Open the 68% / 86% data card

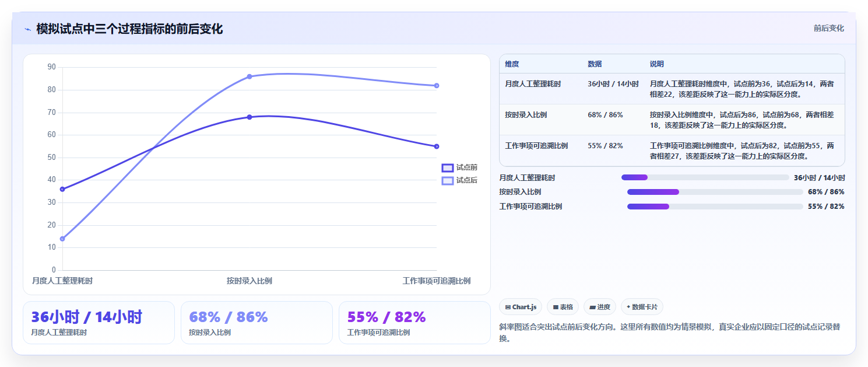click(256, 323)
